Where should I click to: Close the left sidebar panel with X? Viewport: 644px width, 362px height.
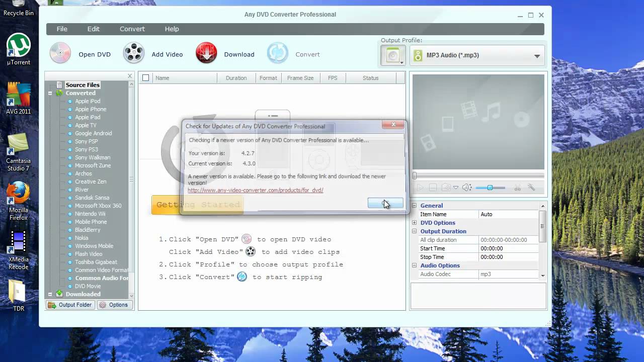(130, 76)
